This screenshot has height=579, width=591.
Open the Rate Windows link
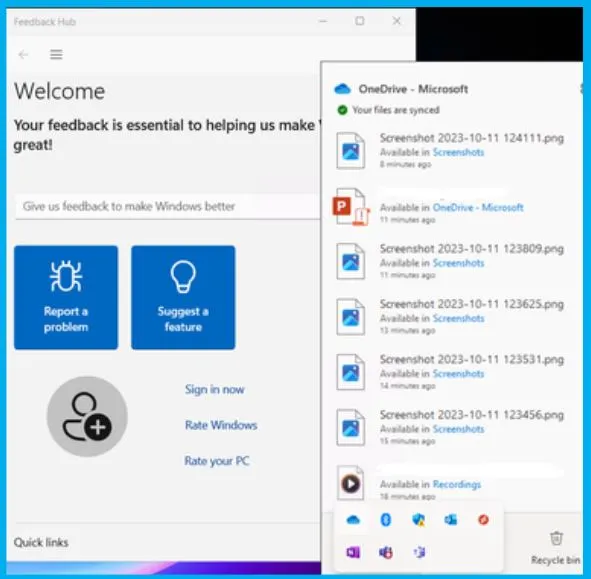tap(221, 425)
